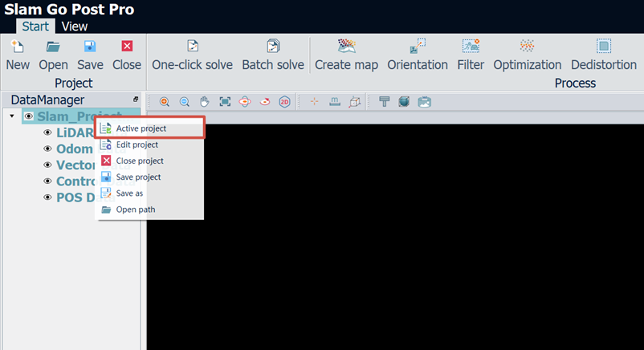Image resolution: width=644 pixels, height=350 pixels.
Task: Click the red rotation center icon
Action: (x=265, y=101)
